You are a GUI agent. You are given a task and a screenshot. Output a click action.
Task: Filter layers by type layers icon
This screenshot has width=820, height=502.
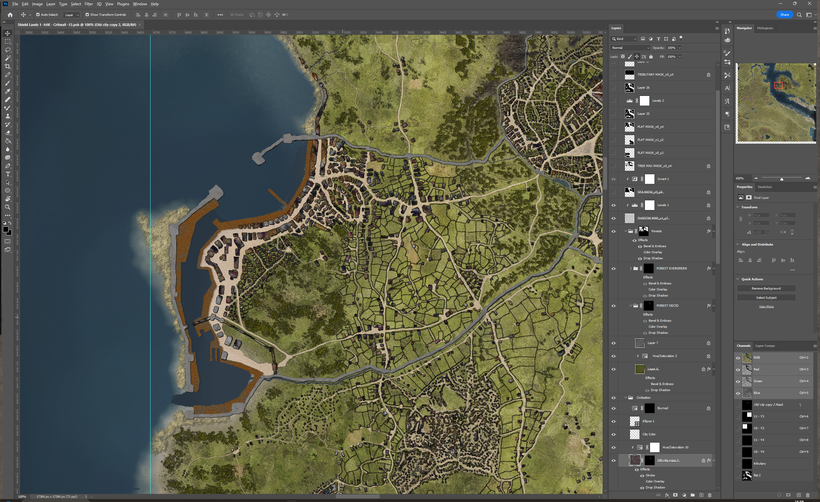[658, 39]
